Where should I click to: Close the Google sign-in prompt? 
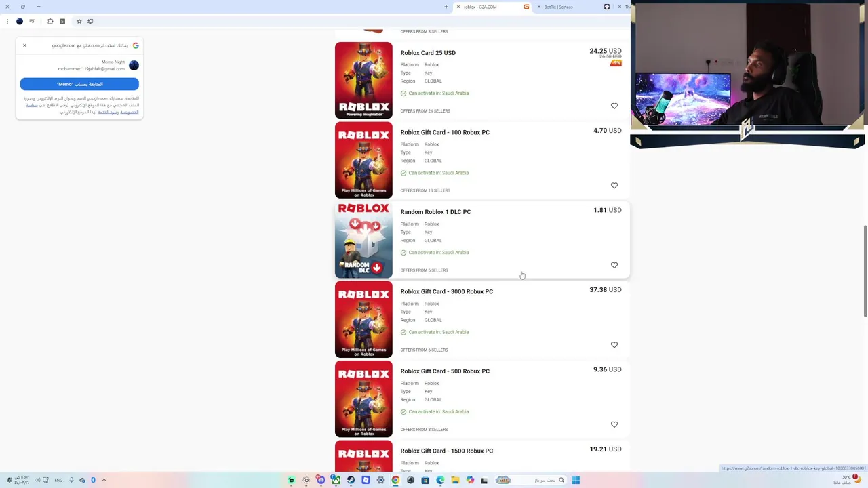[24, 45]
